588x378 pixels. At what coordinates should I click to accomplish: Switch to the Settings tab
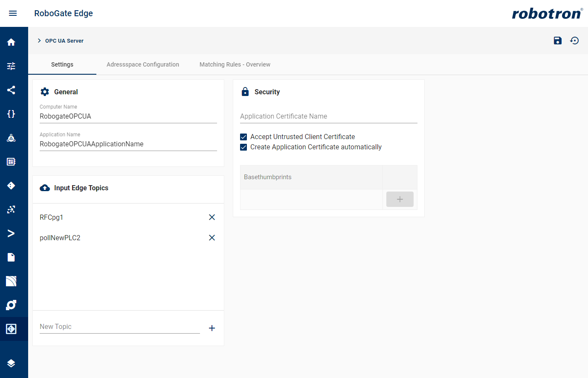62,64
